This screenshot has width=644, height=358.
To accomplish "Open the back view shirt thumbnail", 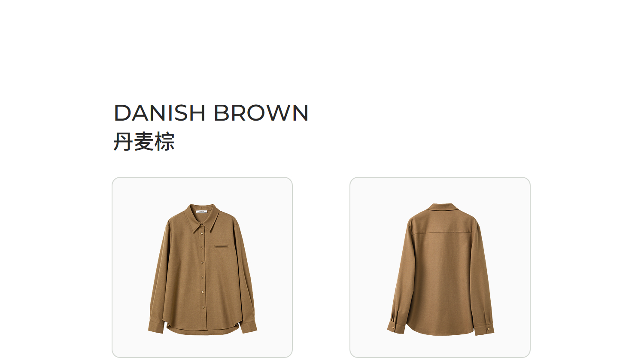I will [x=440, y=267].
